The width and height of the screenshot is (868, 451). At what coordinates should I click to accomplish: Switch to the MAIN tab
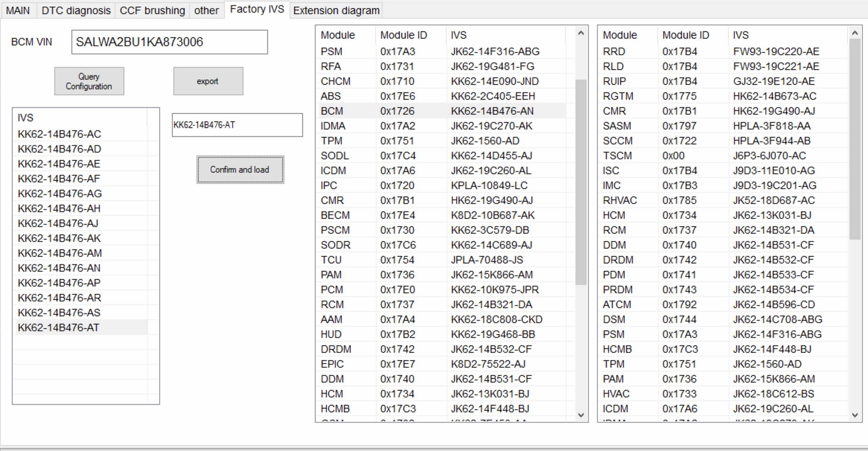[x=18, y=11]
